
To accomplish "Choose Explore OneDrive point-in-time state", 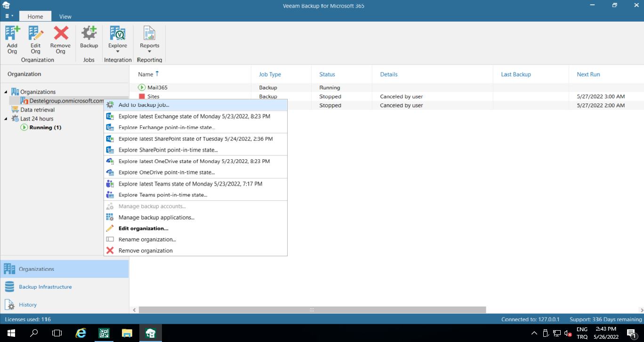I will click(x=195, y=172).
